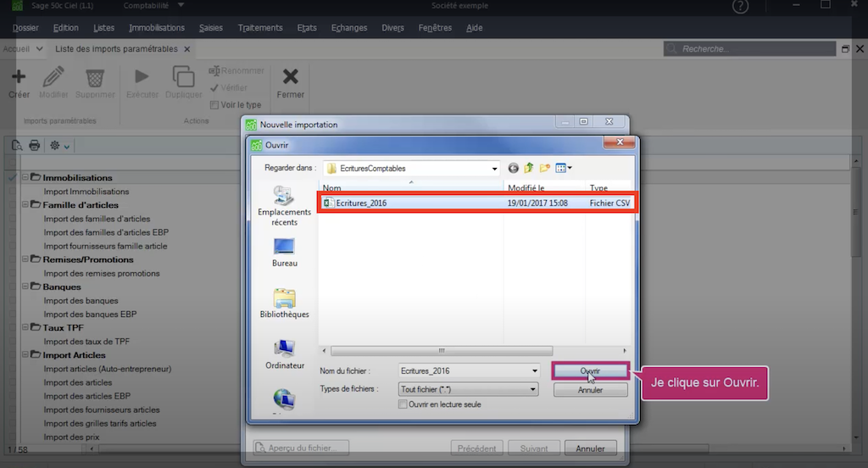The height and width of the screenshot is (468, 868).
Task: Click the Précédent button
Action: [476, 448]
